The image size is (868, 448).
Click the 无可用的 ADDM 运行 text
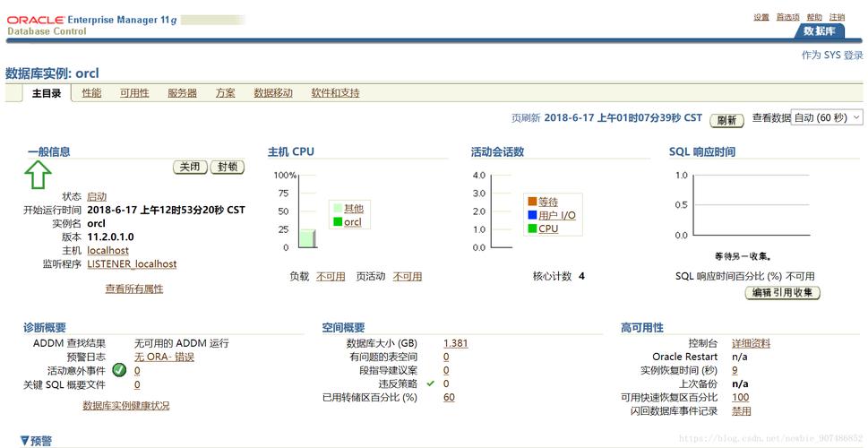pyautogui.click(x=182, y=343)
